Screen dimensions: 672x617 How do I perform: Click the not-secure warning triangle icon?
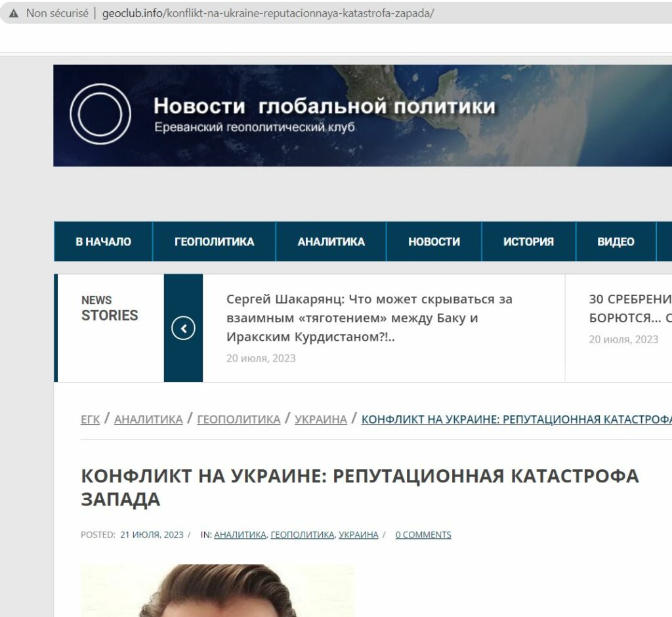(x=14, y=13)
